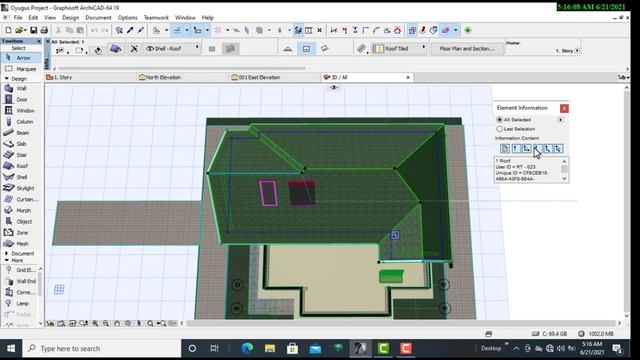Screen dimensions: 640x360
Task: Close the Element Information panel
Action: 564,108
